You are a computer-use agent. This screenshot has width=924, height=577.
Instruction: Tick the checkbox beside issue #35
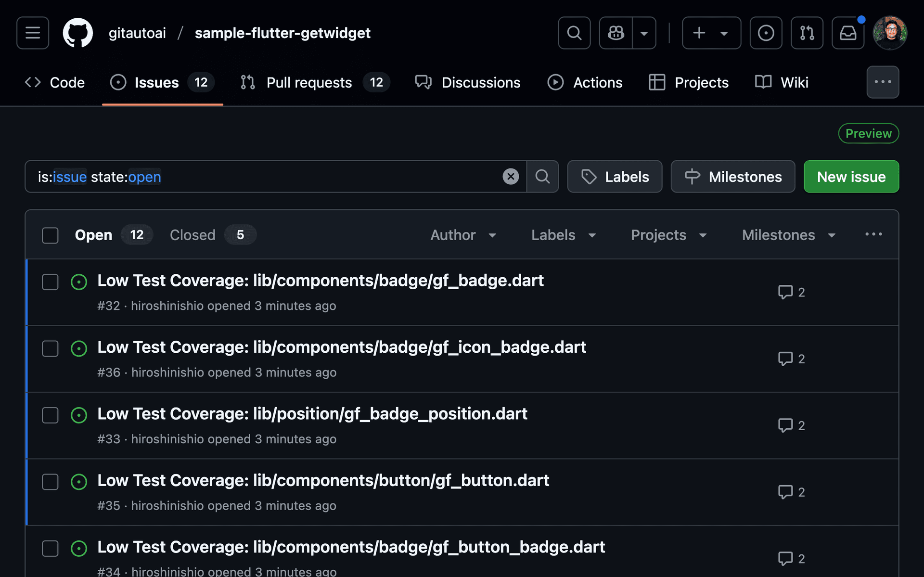pyautogui.click(x=50, y=482)
